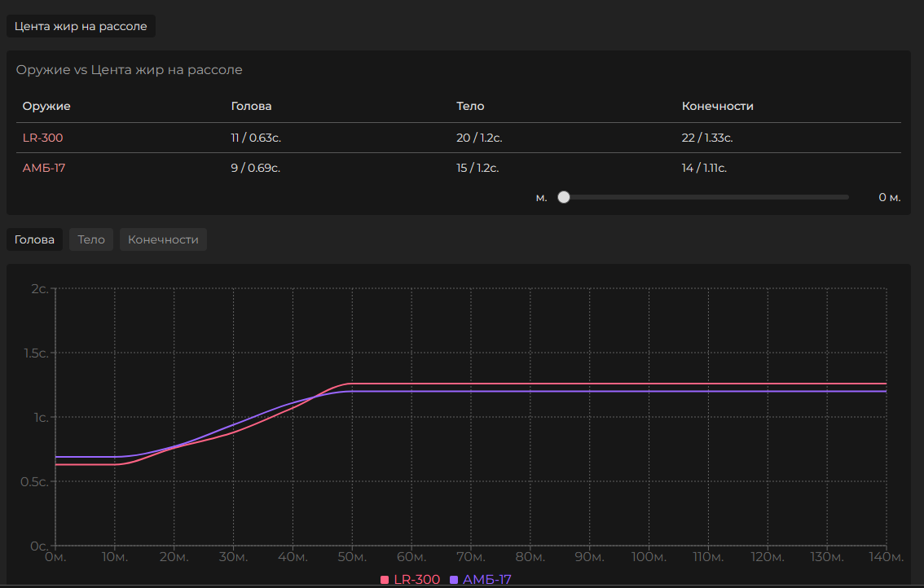Switch to the Голова chart tab
924x588 pixels.
click(x=34, y=239)
